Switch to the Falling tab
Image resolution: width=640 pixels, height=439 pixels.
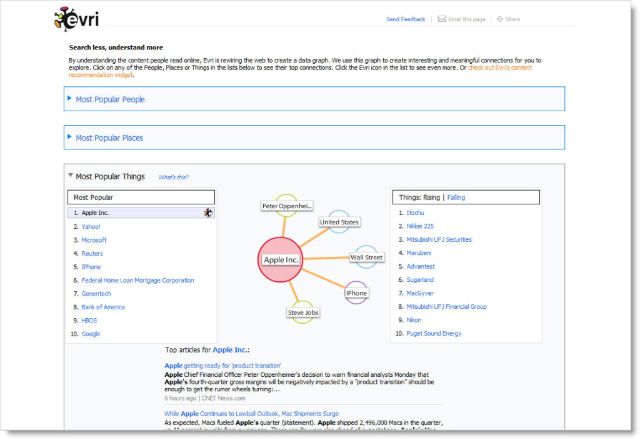click(456, 197)
